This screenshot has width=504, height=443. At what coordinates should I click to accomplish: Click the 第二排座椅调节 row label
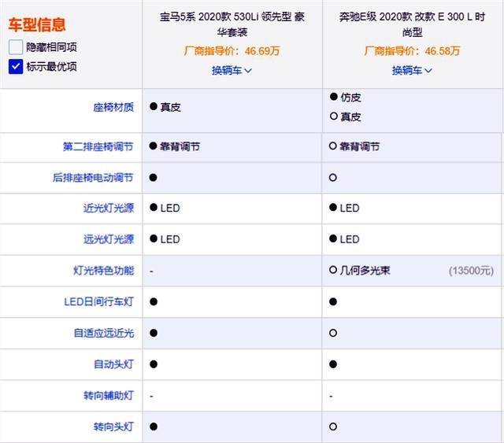[x=98, y=147]
